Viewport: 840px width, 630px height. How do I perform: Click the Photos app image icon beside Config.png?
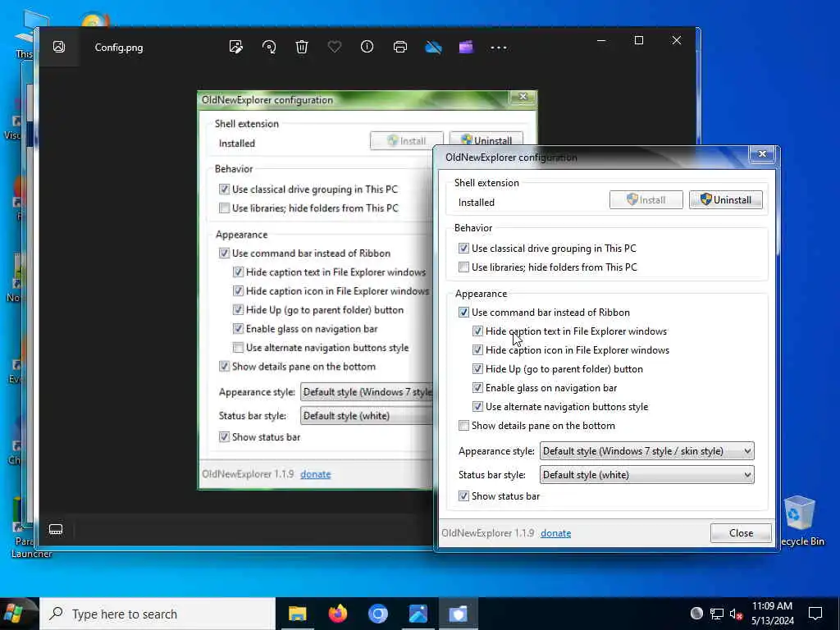tap(59, 47)
